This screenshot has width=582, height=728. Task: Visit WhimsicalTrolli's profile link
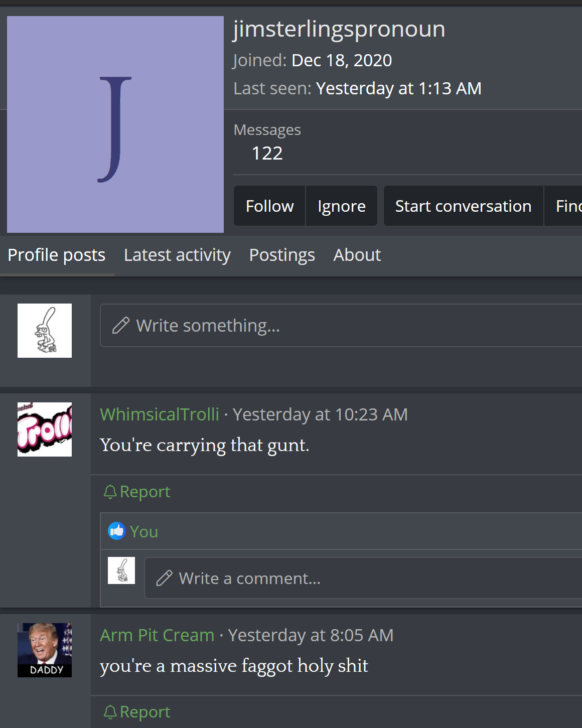[160, 414]
